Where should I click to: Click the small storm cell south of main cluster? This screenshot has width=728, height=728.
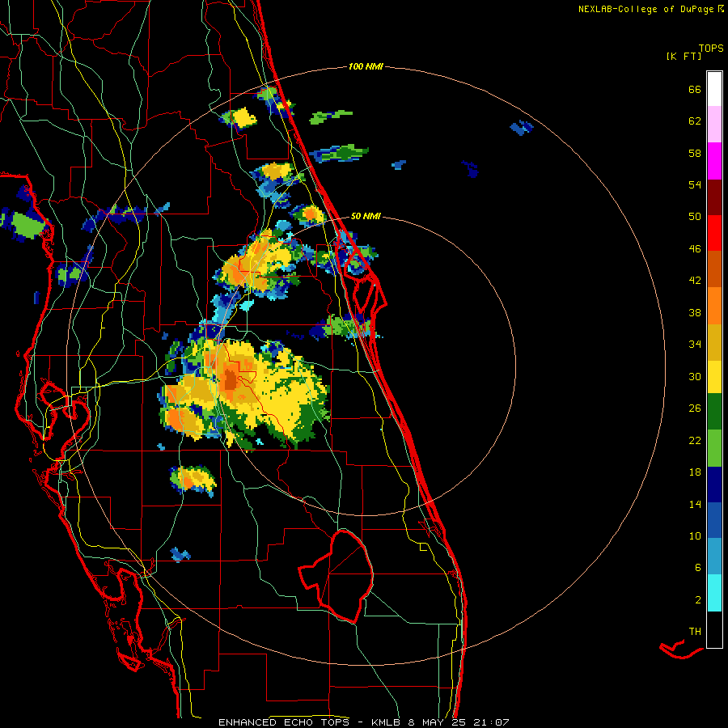click(193, 480)
